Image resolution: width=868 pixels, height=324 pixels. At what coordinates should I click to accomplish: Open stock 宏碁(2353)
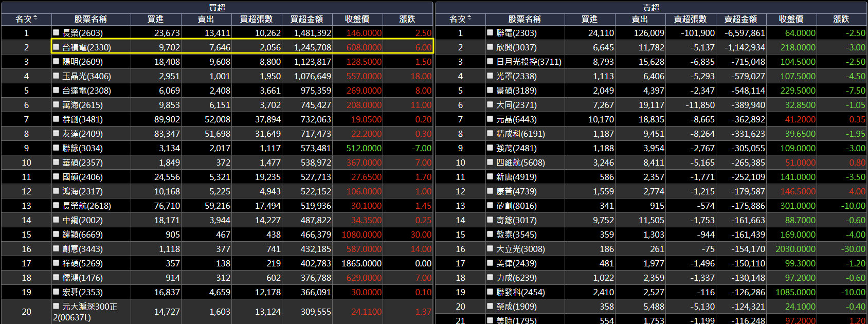pyautogui.click(x=82, y=292)
